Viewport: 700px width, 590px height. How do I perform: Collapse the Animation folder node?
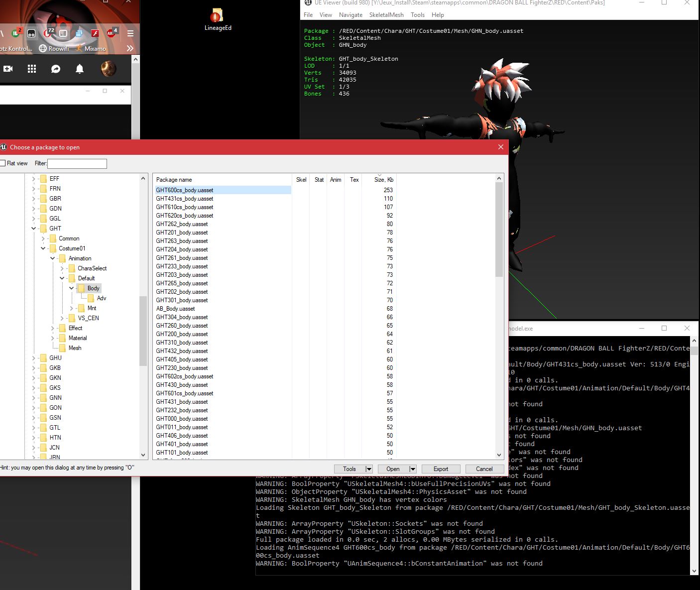point(53,258)
